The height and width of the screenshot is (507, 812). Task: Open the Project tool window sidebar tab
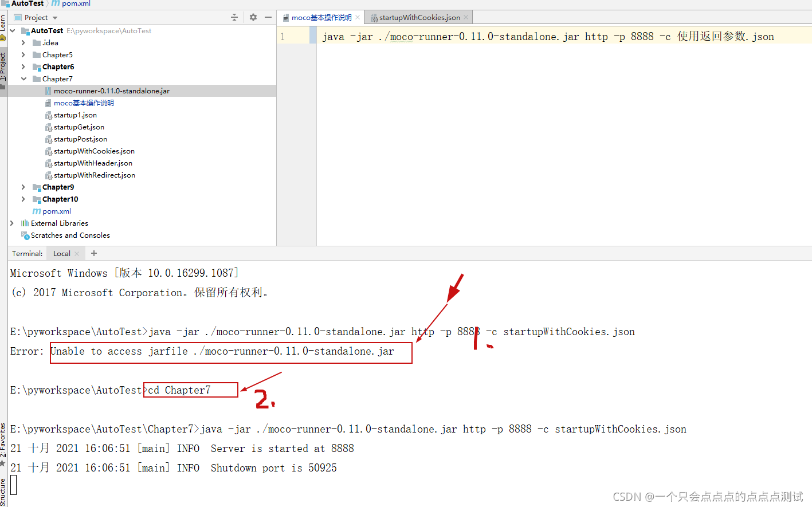click(x=3, y=71)
